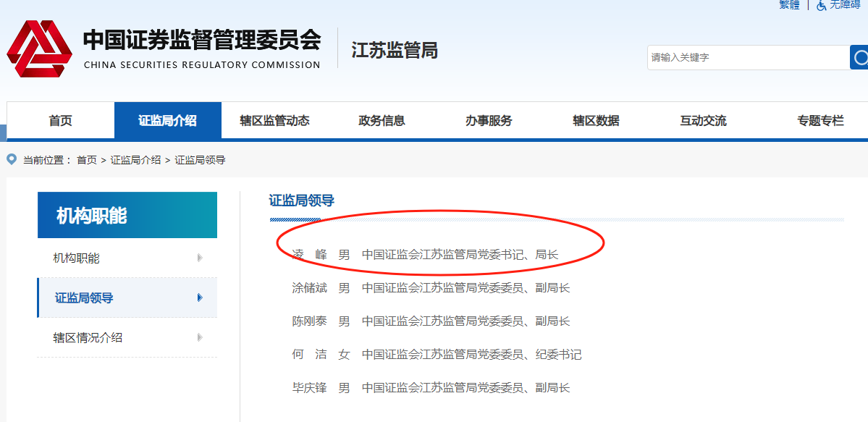The image size is (868, 422).
Task: Click the accessibility wheelchair icon
Action: point(822,5)
